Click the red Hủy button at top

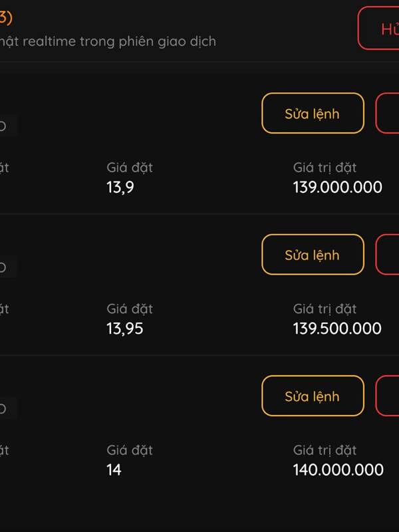click(x=380, y=29)
